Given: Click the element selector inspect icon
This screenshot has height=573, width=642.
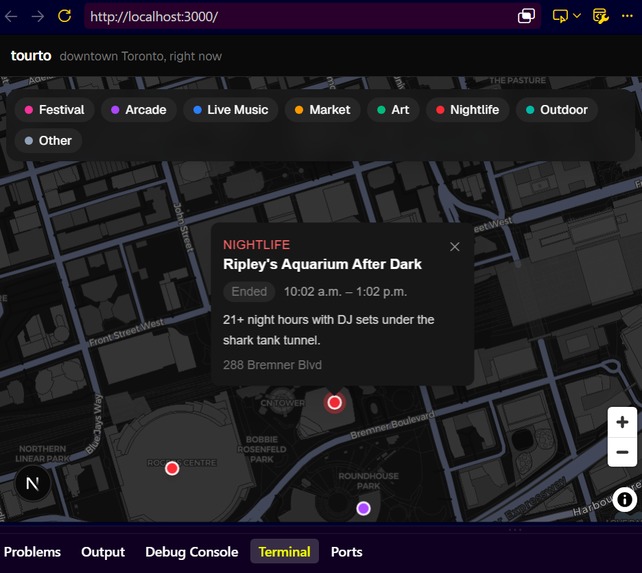Looking at the screenshot, I should pyautogui.click(x=560, y=16).
